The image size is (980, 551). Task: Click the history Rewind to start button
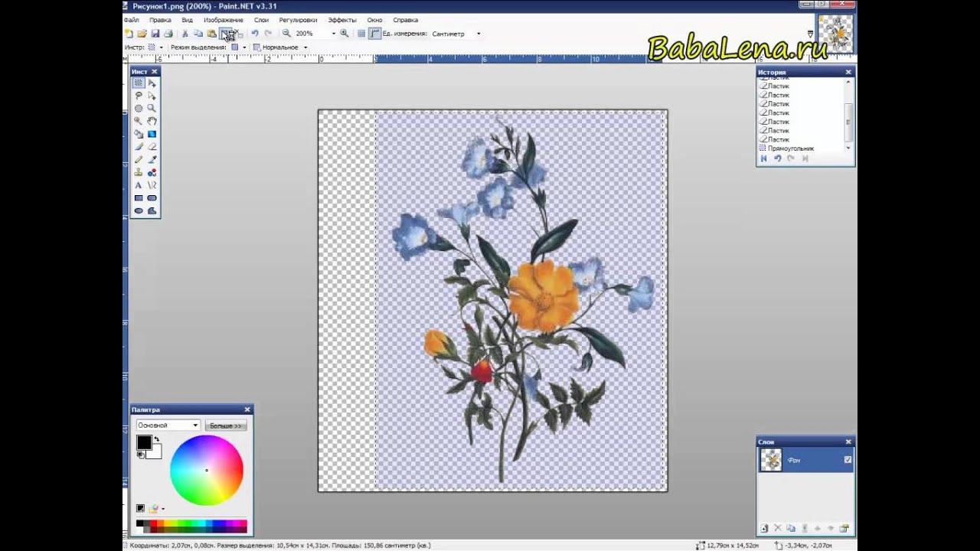coord(763,158)
